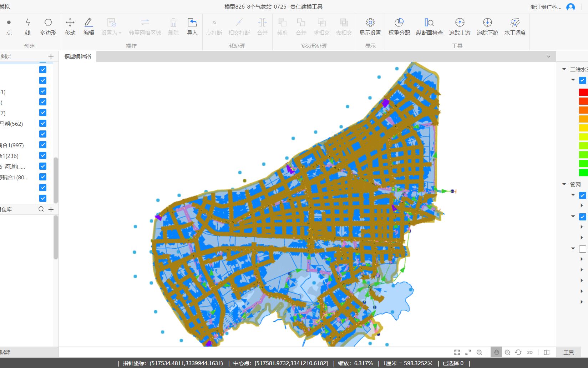The width and height of the screenshot is (588, 368).
Task: Select the 线 line creation tool
Action: 28,27
